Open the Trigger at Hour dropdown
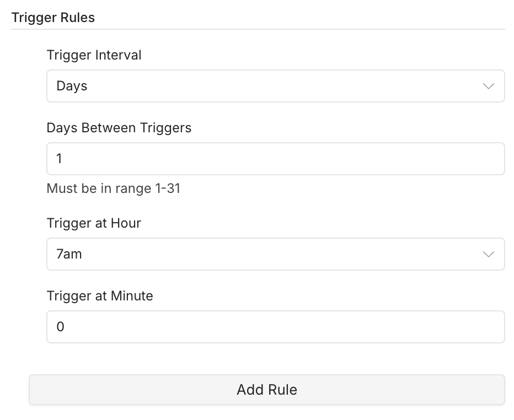 (275, 254)
